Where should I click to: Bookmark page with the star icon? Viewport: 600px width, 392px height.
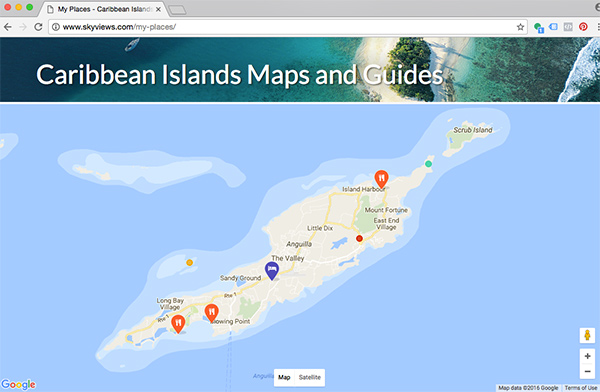(x=520, y=27)
